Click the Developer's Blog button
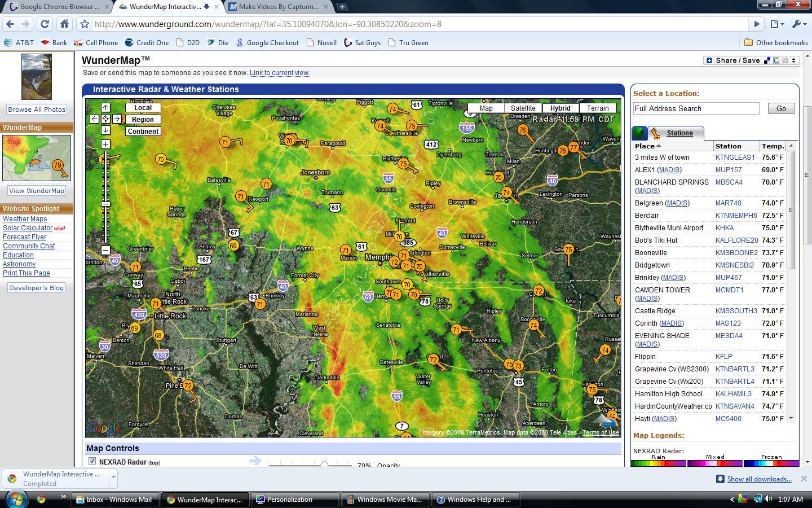The height and width of the screenshot is (508, 812). click(x=37, y=288)
